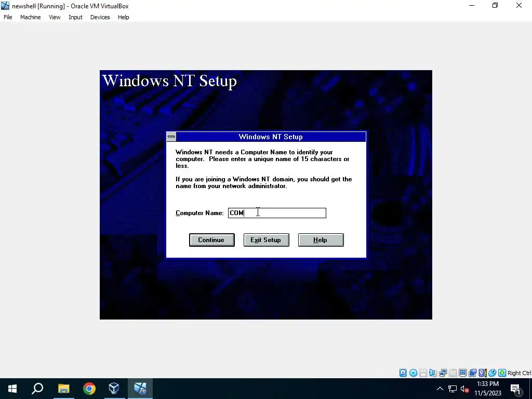Image resolution: width=532 pixels, height=399 pixels.
Task: Open the setup dialog's system menu box
Action: (171, 137)
